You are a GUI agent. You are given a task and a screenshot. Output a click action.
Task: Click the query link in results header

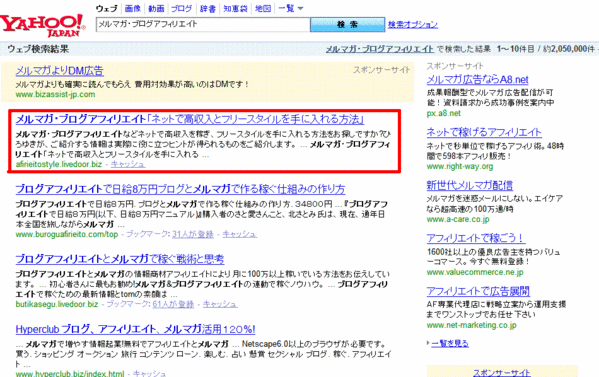click(379, 49)
